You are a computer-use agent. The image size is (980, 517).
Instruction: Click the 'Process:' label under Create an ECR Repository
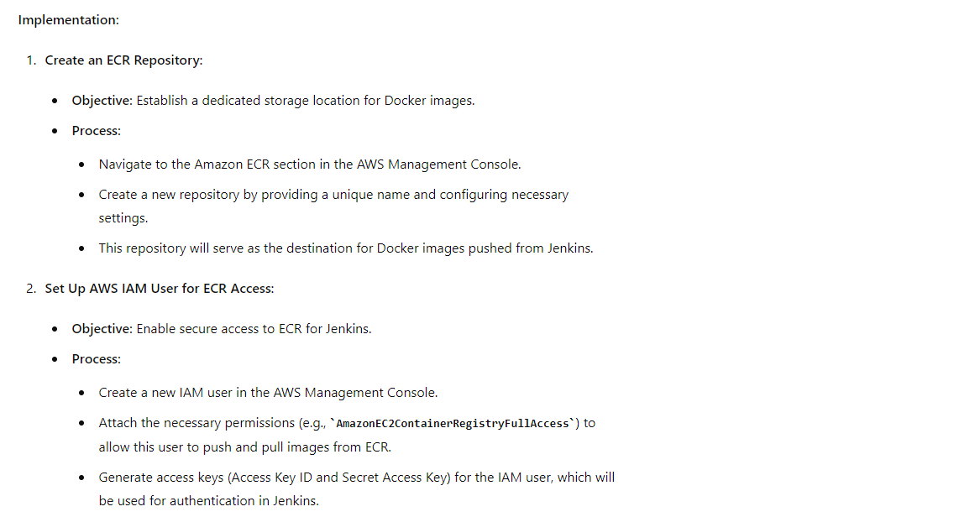pos(97,131)
